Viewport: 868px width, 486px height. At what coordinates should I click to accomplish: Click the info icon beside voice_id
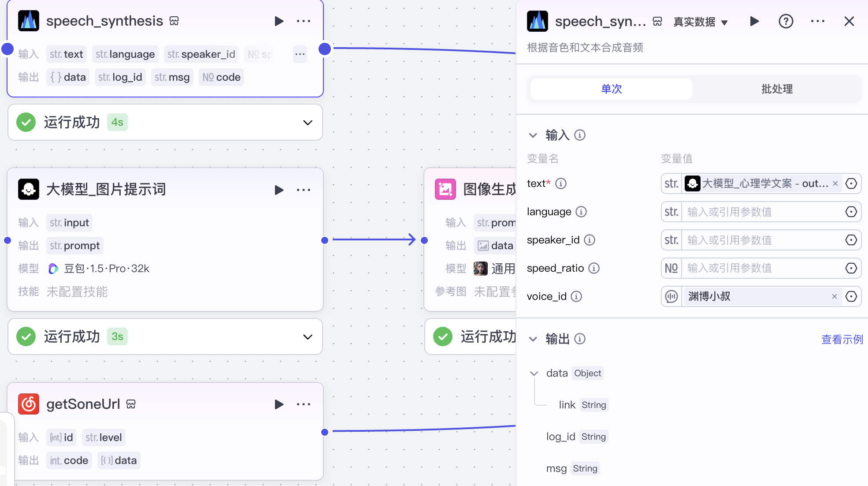[576, 296]
